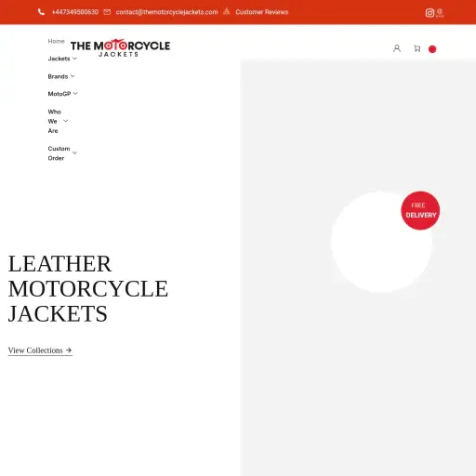This screenshot has height=476, width=476.
Task: Open the Brands menu item
Action: (x=58, y=76)
